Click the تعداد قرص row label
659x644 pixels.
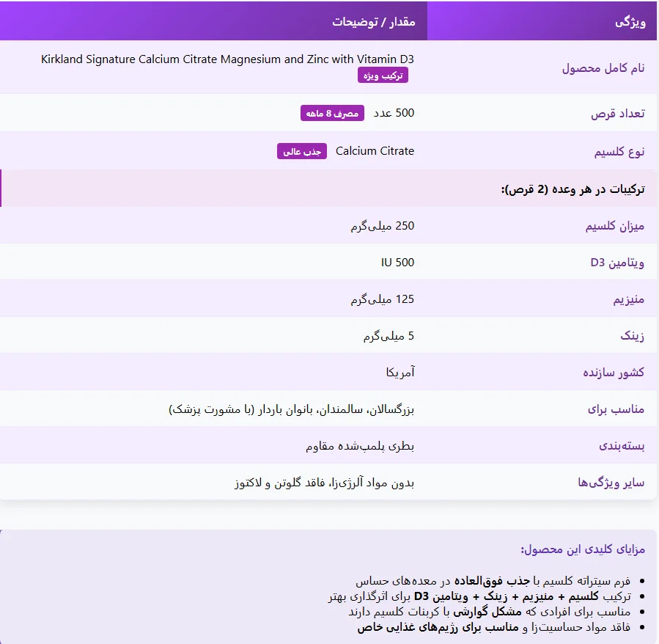[618, 113]
